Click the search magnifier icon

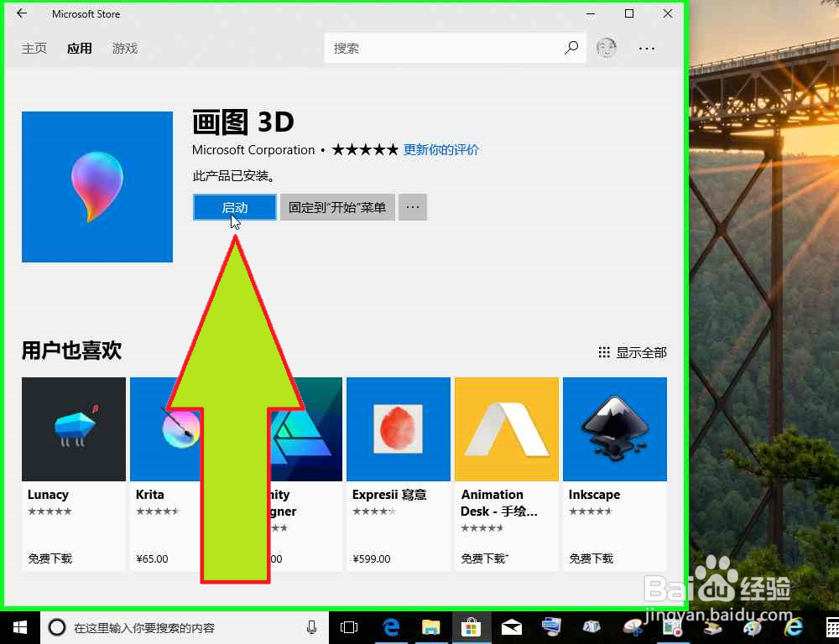click(571, 48)
